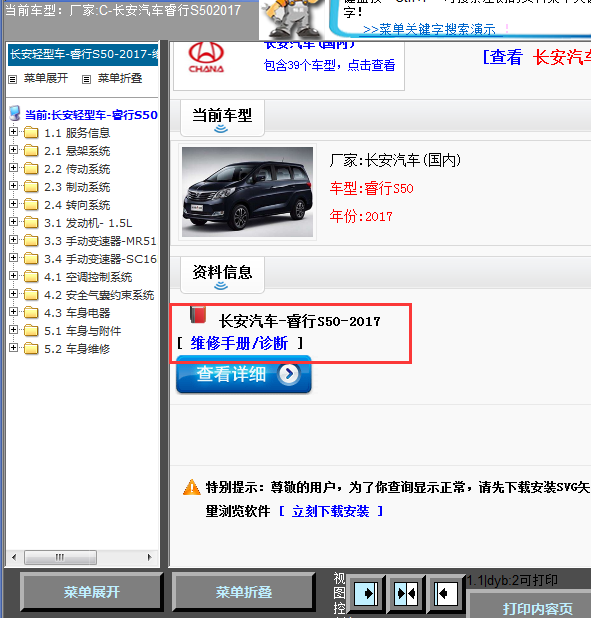Expand the 2.3 制动系统 tree node
The width and height of the screenshot is (591, 618).
point(13,186)
